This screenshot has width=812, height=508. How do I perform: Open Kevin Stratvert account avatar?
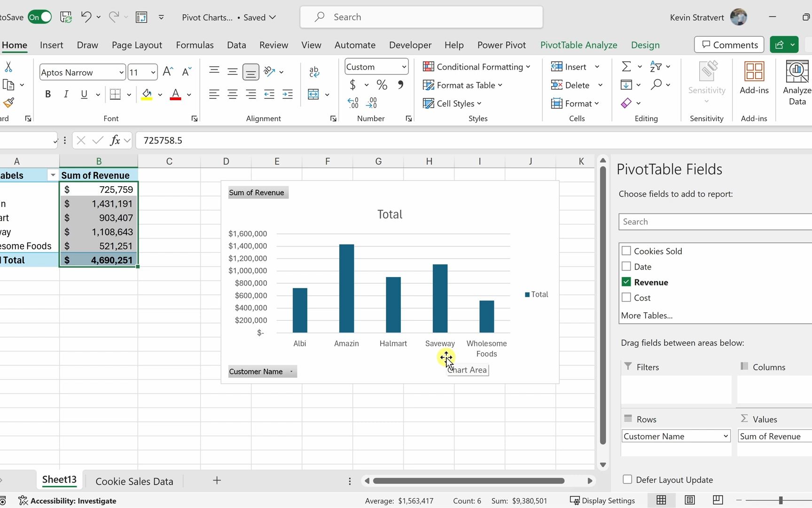coord(739,17)
